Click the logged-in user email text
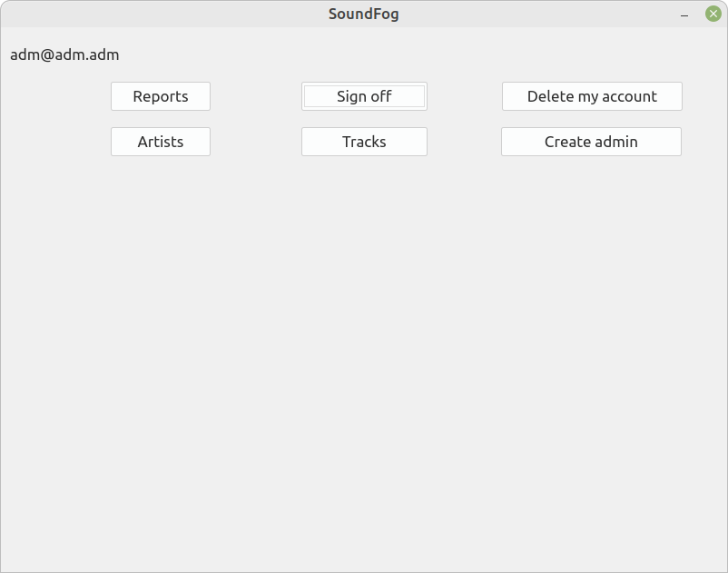Screen dimensions: 728x573 click(x=64, y=54)
